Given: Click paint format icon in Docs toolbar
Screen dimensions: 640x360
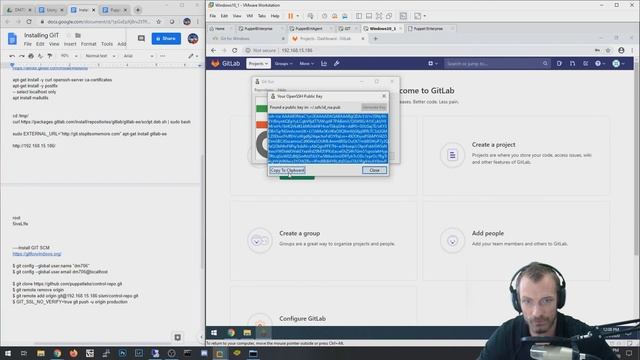Looking at the screenshot, I should coord(50,56).
